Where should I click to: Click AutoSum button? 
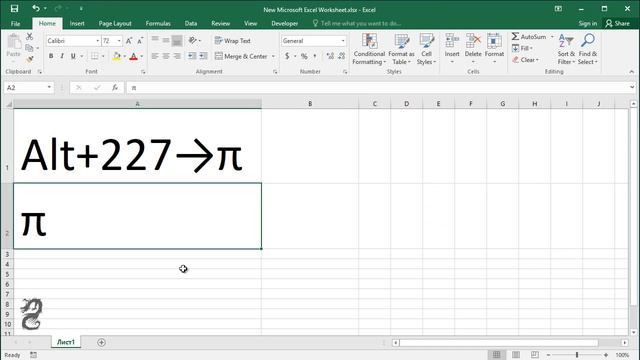click(529, 37)
